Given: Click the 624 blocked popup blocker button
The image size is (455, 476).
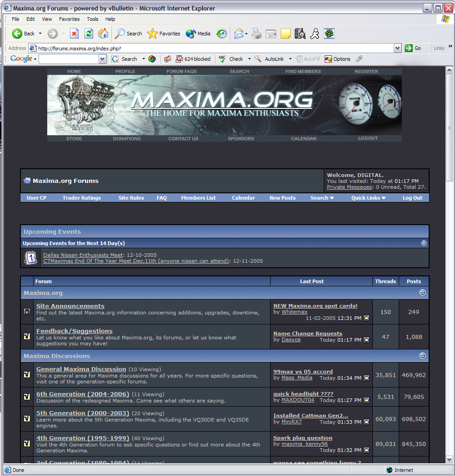Looking at the screenshot, I should (193, 59).
